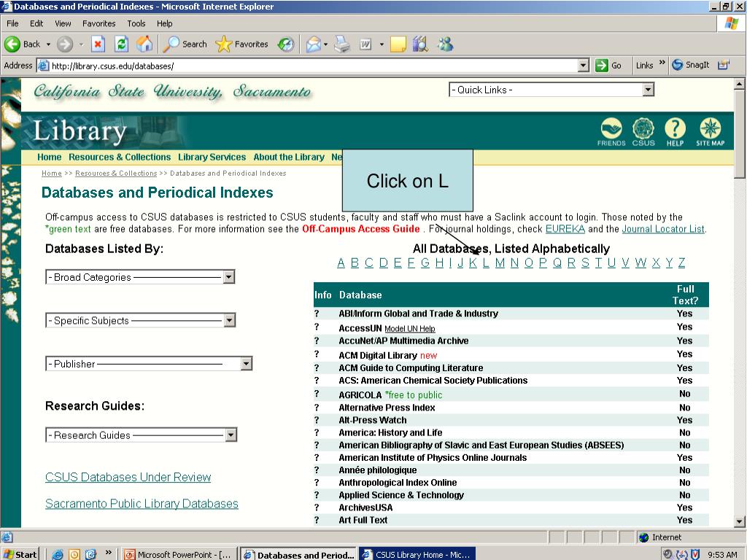Click About the Library nav tab

289,157
